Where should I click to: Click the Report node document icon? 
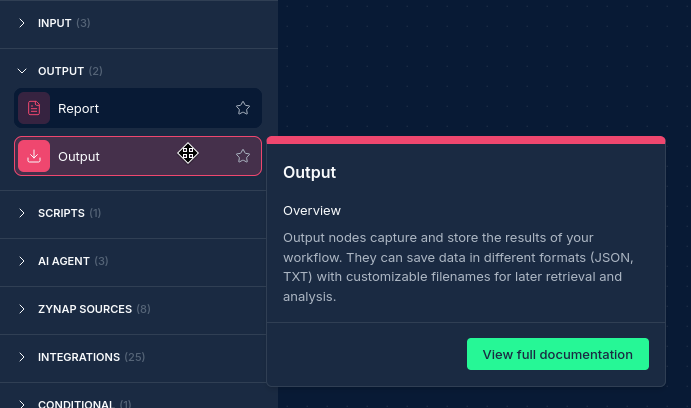tap(34, 108)
